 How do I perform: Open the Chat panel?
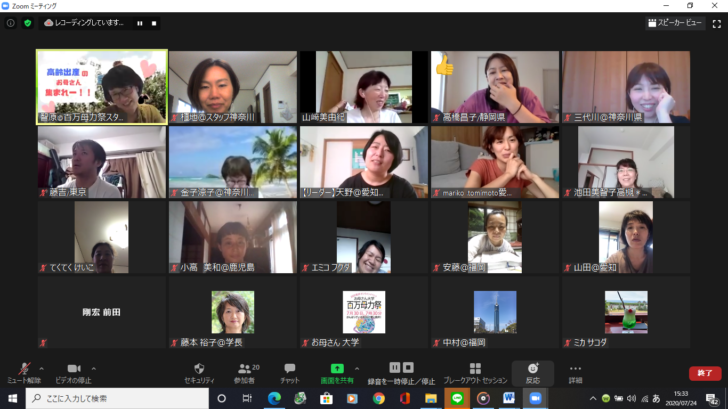(x=289, y=368)
